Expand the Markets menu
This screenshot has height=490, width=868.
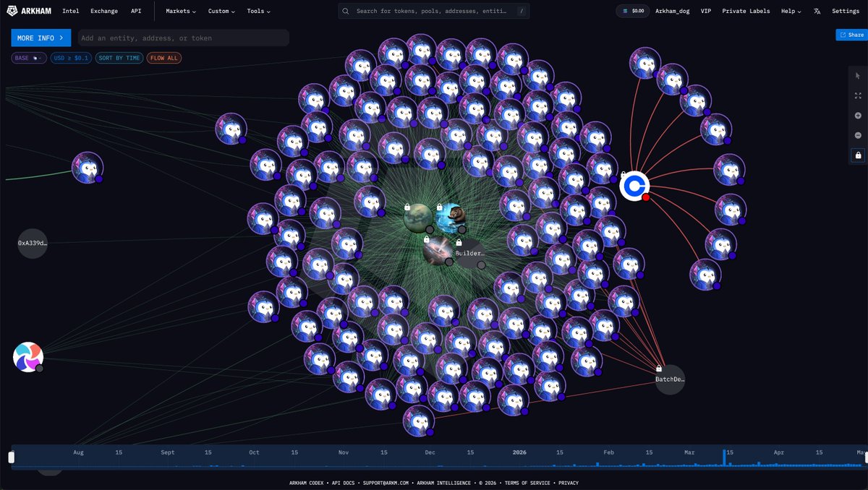point(181,12)
